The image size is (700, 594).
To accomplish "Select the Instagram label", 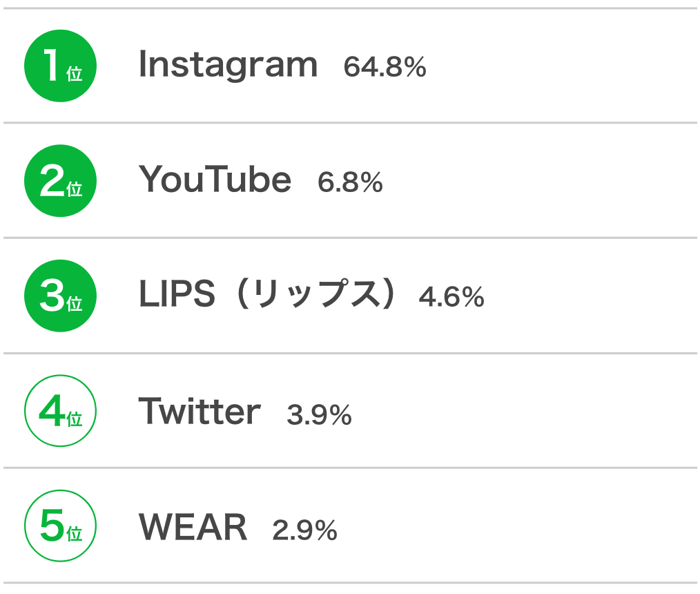I will 228,65.
